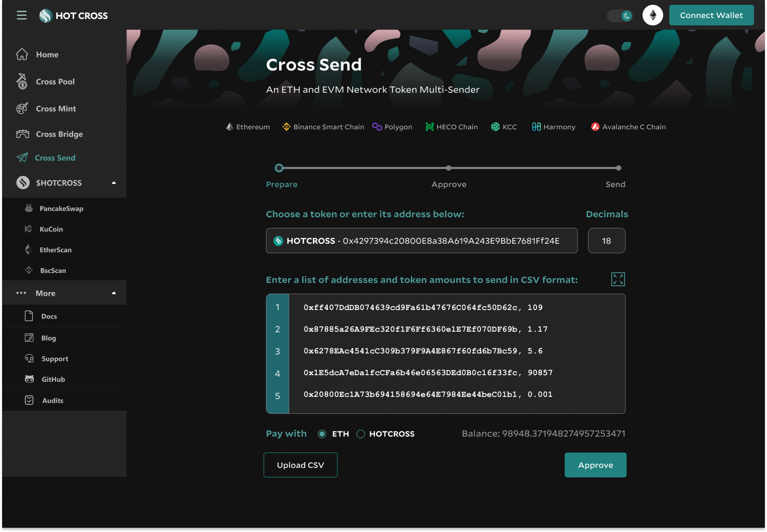Click the EtherScan diamond icon
The height and width of the screenshot is (532, 767).
click(x=28, y=250)
